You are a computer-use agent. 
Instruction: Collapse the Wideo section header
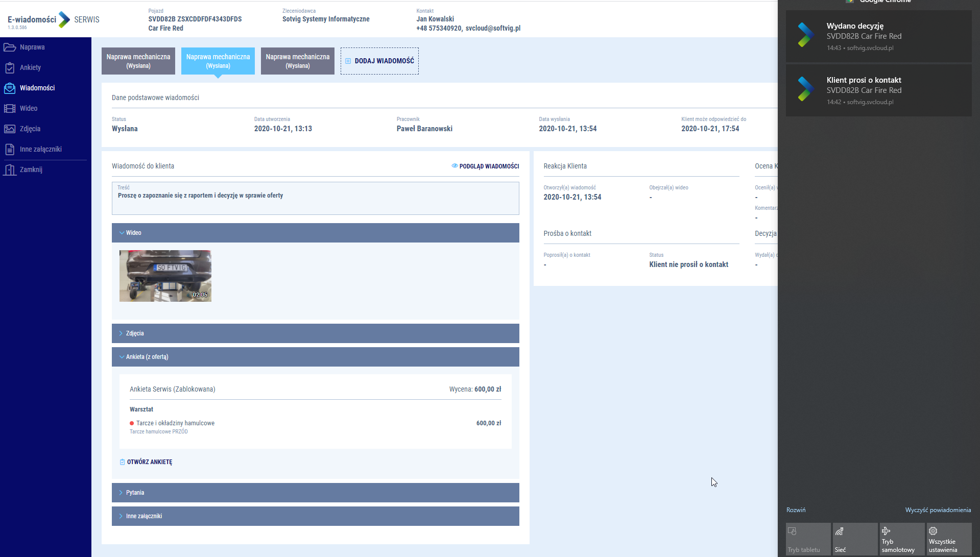[x=315, y=233]
